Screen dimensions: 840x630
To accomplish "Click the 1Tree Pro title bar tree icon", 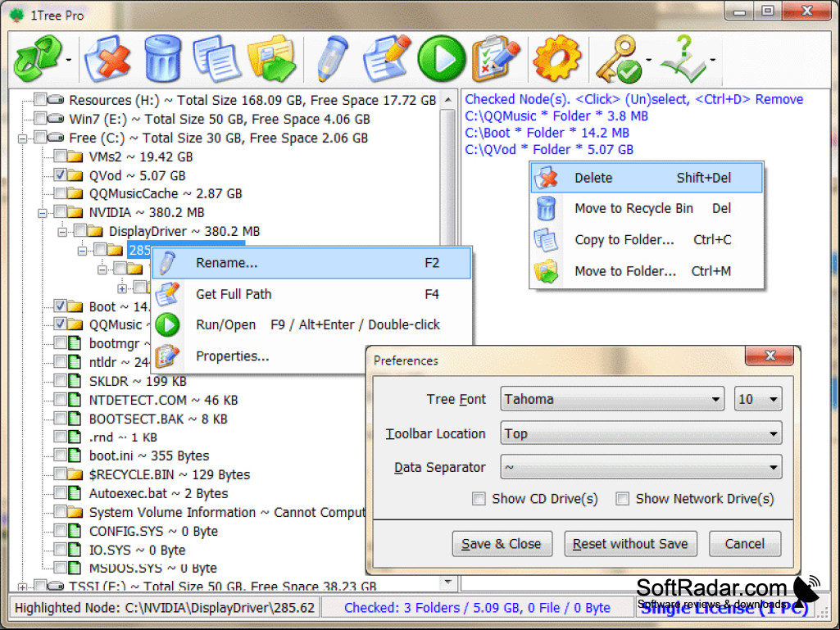I will pos(16,15).
